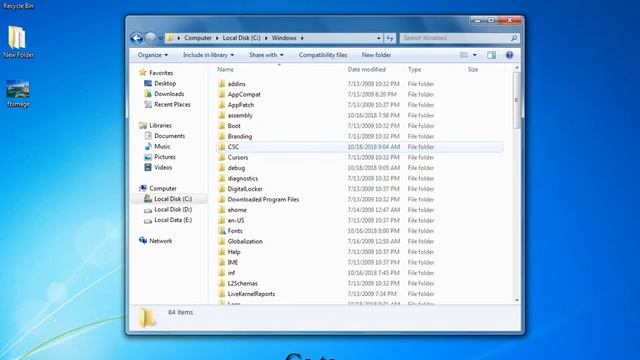Viewport: 640px width, 360px height.
Task: Open the Documents library
Action: [169, 136]
